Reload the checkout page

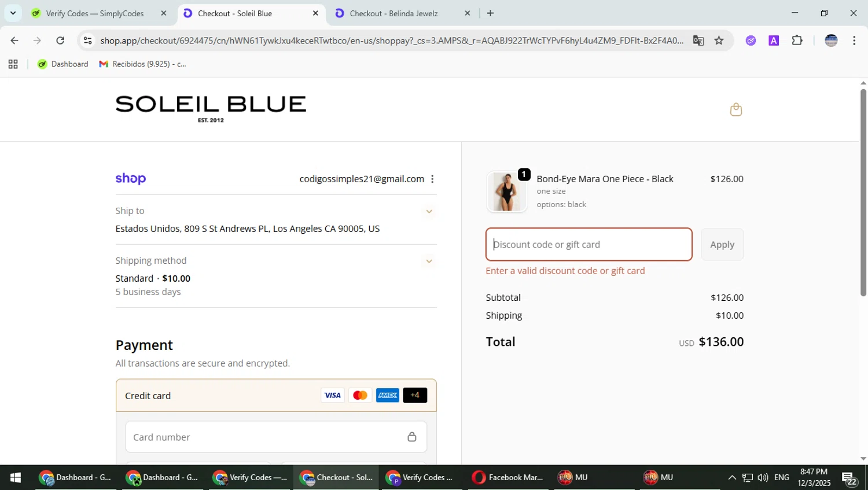coord(60,40)
